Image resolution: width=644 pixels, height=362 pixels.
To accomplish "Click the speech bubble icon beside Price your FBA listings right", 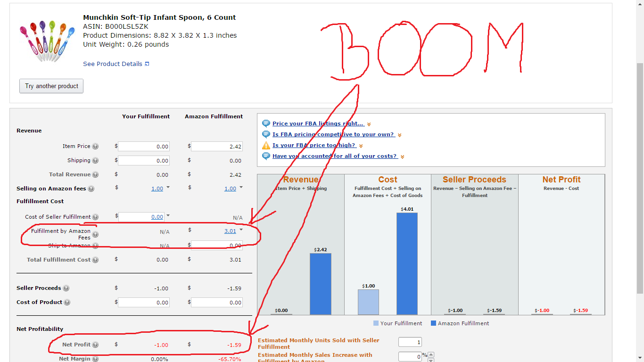I will pos(266,123).
